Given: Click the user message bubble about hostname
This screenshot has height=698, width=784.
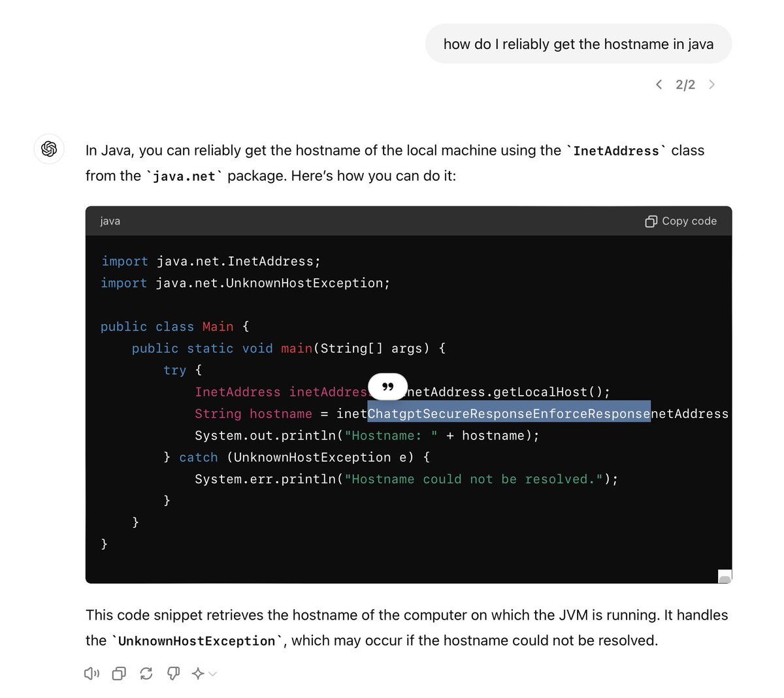Looking at the screenshot, I should (578, 44).
